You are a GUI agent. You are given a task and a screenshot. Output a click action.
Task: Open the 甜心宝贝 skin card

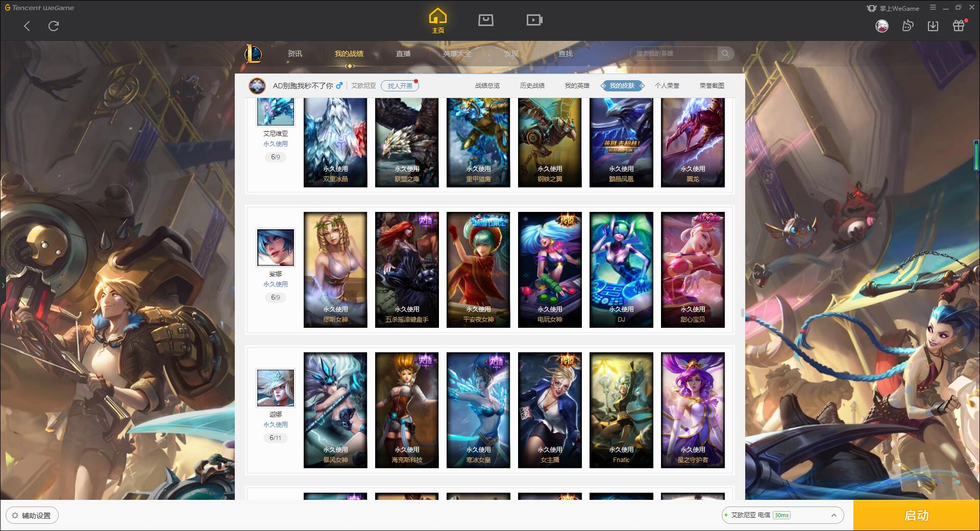[x=693, y=270]
